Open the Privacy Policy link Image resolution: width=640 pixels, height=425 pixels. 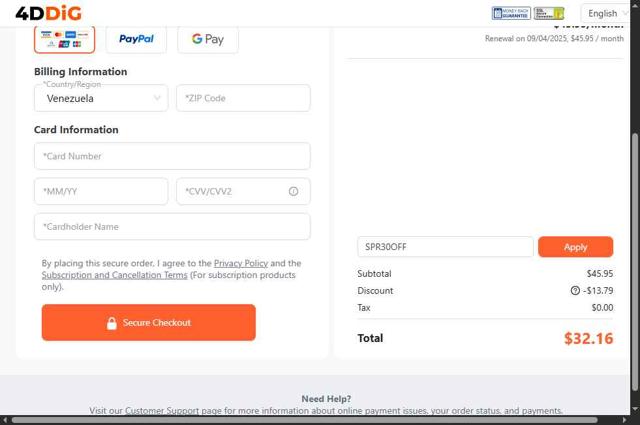pos(240,263)
